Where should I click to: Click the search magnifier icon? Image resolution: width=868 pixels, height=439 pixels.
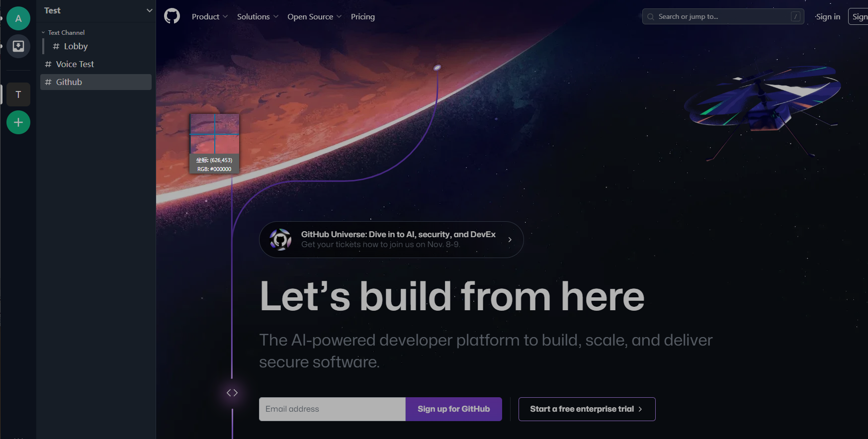coord(651,17)
